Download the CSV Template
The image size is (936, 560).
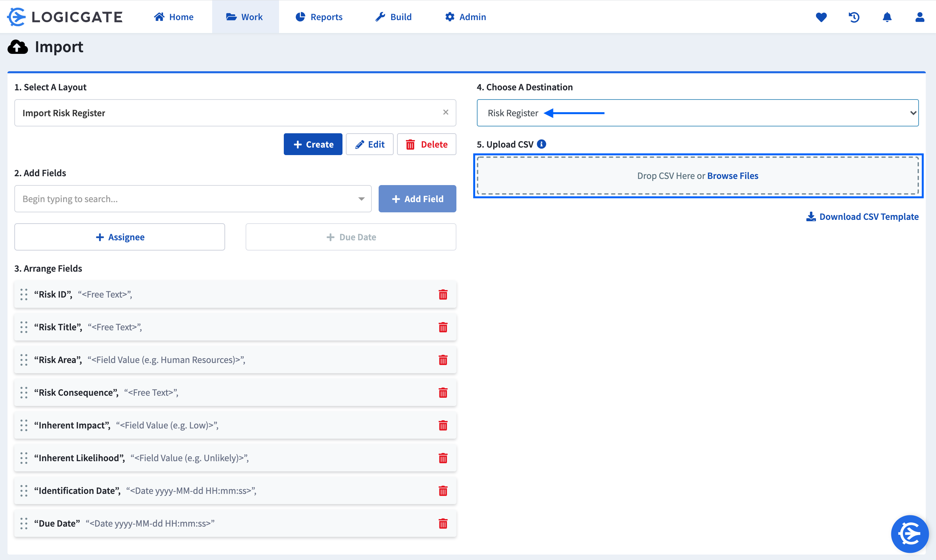[862, 217]
